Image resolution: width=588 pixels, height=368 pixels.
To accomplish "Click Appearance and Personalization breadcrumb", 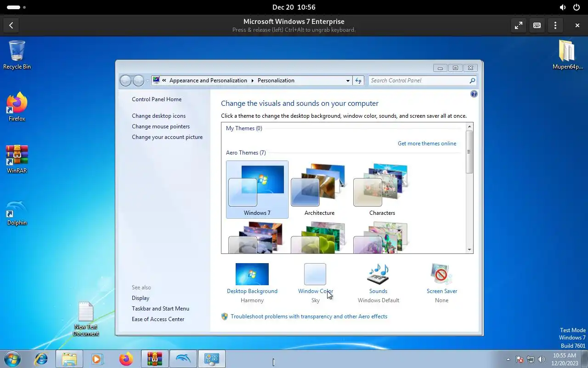I will (208, 80).
